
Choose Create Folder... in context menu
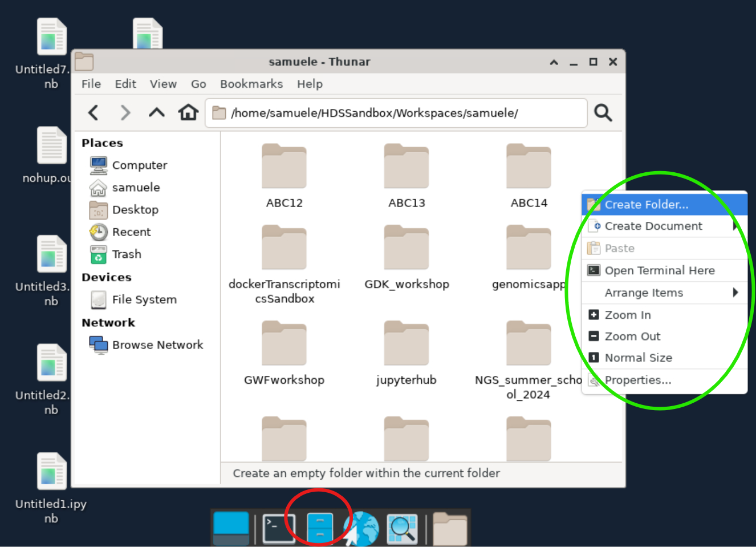[x=646, y=205]
